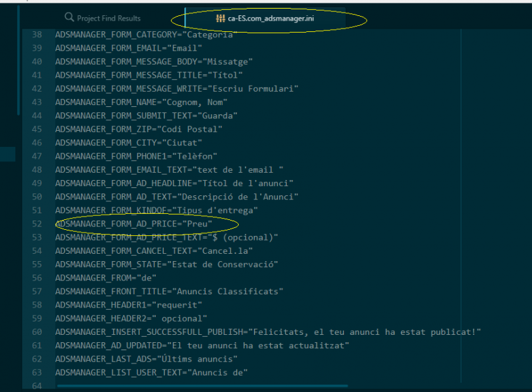Click in the "Felicitats" publish message line
This screenshot has width=532, height=392.
[268, 332]
